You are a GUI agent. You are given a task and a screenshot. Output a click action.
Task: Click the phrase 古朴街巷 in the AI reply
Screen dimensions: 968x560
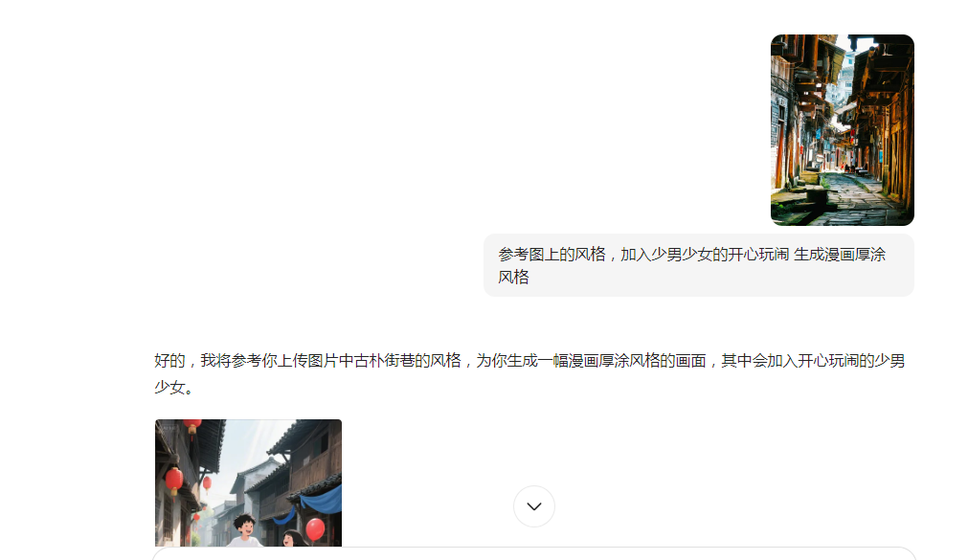(384, 361)
